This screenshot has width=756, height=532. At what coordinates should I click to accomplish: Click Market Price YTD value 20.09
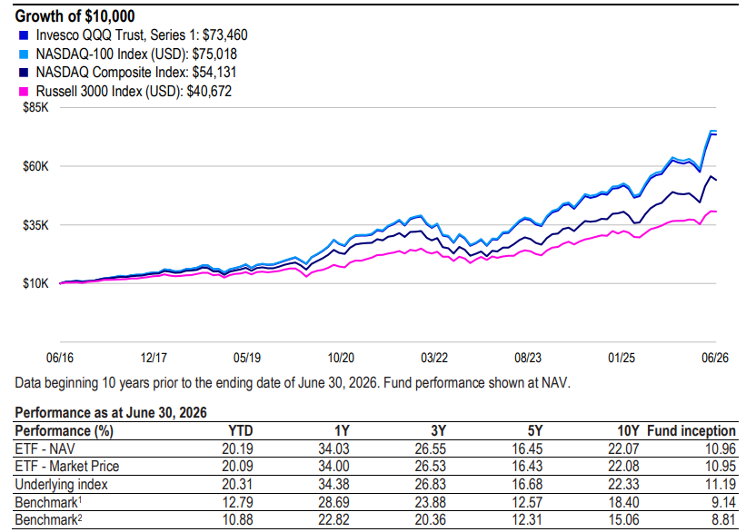coord(237,467)
